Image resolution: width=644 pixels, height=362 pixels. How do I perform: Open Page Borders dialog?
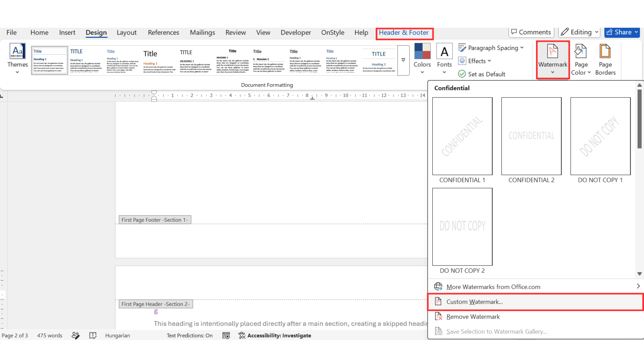pos(605,60)
